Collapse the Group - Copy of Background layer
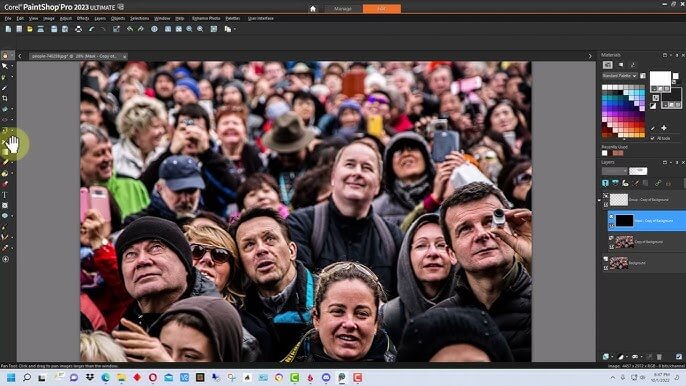The image size is (686, 386). coord(599,200)
